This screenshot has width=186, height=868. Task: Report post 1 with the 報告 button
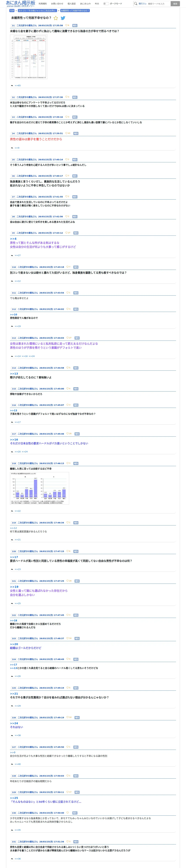[x=75, y=25]
